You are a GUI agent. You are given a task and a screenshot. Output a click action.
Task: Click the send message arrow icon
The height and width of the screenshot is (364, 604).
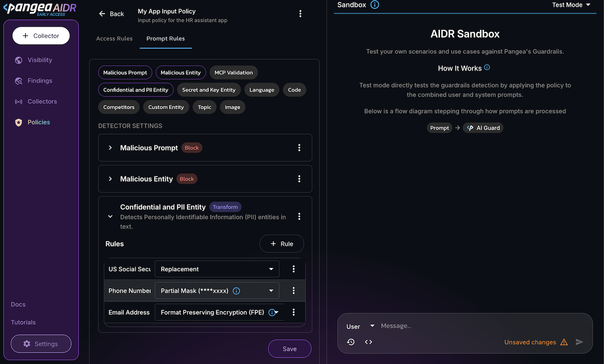pos(579,342)
